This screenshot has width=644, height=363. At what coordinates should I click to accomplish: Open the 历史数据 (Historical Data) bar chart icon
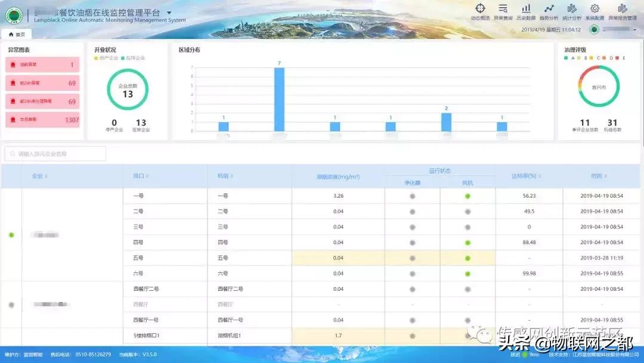tap(526, 12)
